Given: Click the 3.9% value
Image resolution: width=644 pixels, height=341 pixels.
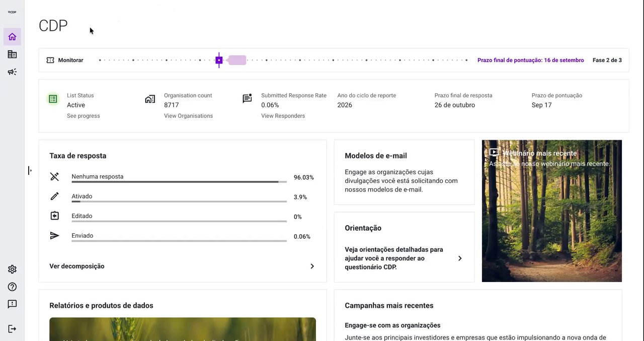Looking at the screenshot, I should point(300,197).
